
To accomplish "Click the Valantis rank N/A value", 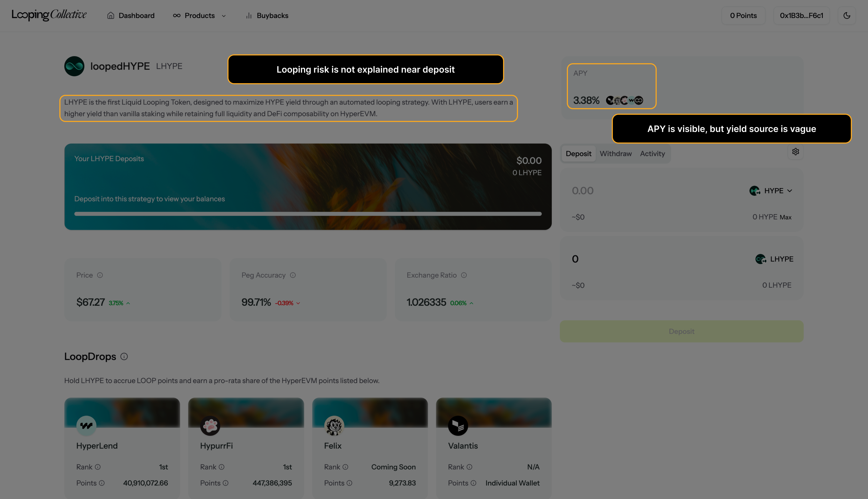I will point(533,467).
